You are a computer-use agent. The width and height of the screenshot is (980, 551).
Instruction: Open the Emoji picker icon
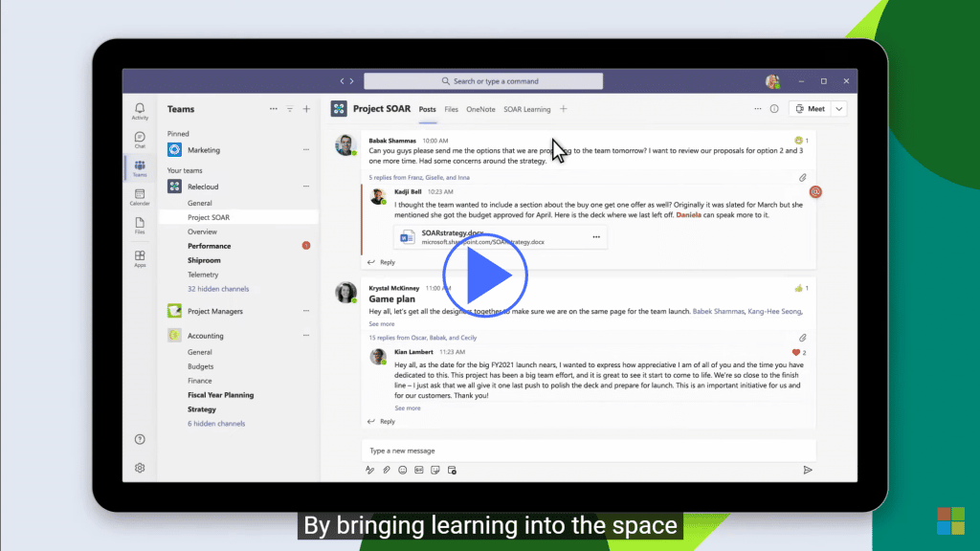click(x=403, y=471)
